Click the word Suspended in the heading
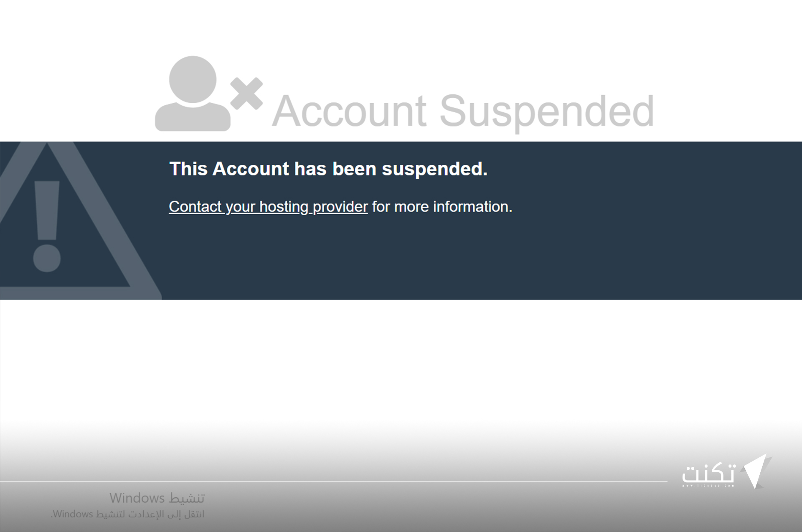802x532 pixels. tap(547, 111)
